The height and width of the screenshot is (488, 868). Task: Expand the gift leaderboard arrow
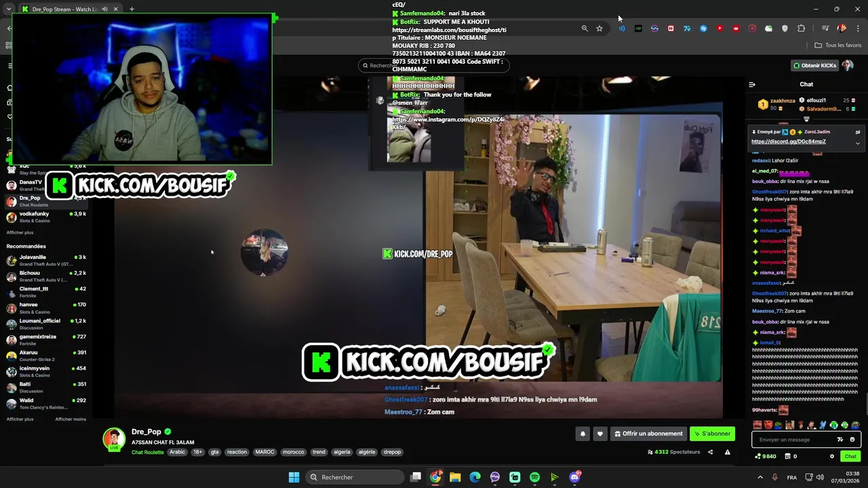806,119
